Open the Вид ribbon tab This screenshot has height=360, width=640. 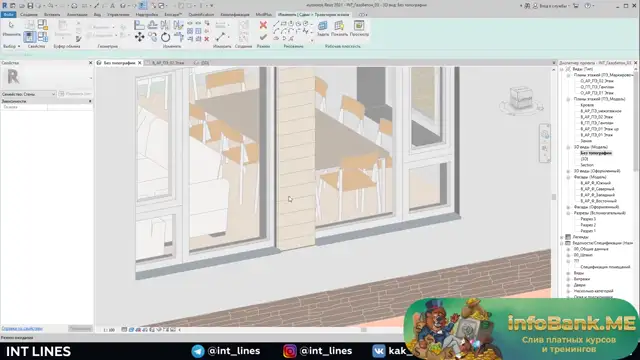97,14
